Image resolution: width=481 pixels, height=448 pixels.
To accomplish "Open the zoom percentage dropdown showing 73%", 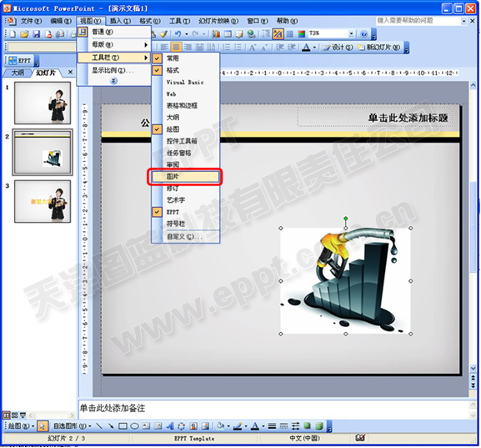I will pos(352,33).
